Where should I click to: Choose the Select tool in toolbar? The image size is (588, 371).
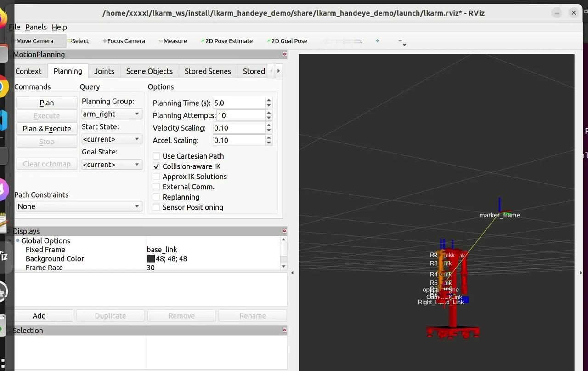pyautogui.click(x=78, y=41)
